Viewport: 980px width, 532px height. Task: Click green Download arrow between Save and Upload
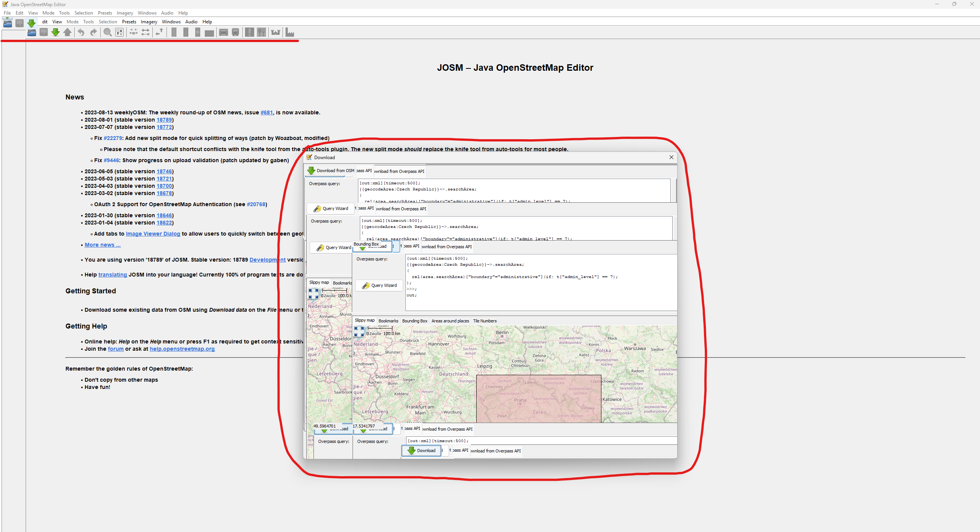pyautogui.click(x=56, y=33)
